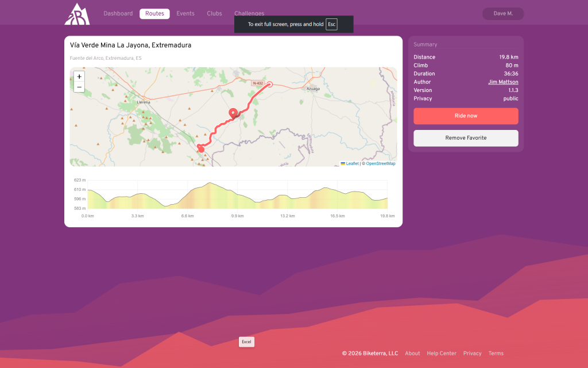Select the Routes tab

pos(154,14)
